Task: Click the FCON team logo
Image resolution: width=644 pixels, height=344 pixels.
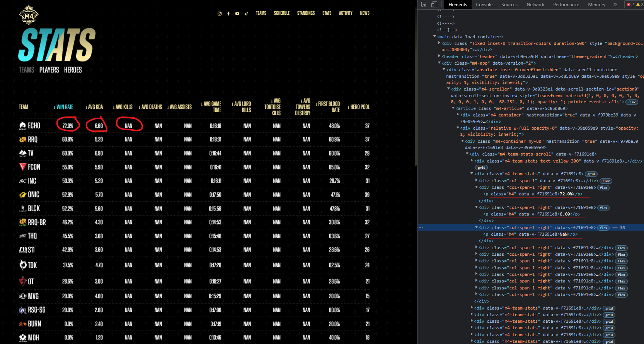Action: tap(22, 167)
